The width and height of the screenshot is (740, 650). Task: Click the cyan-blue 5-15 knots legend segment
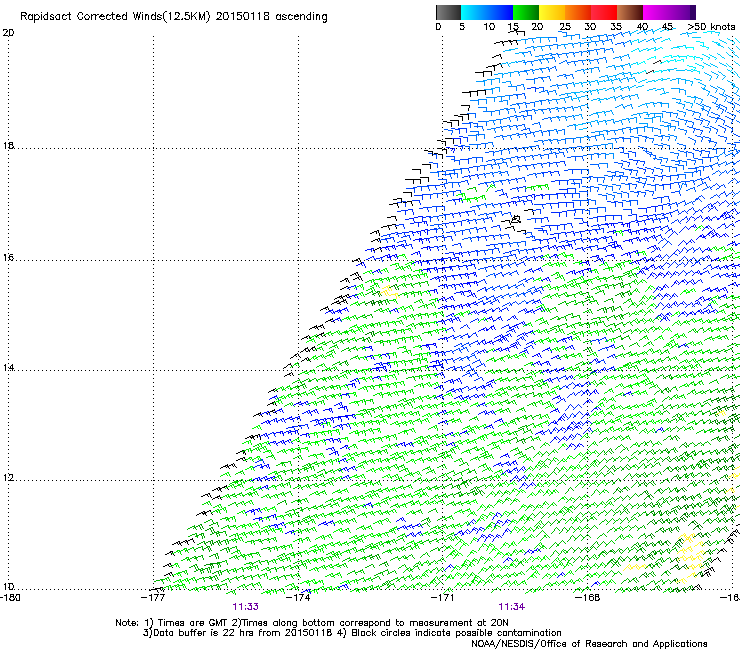point(487,12)
